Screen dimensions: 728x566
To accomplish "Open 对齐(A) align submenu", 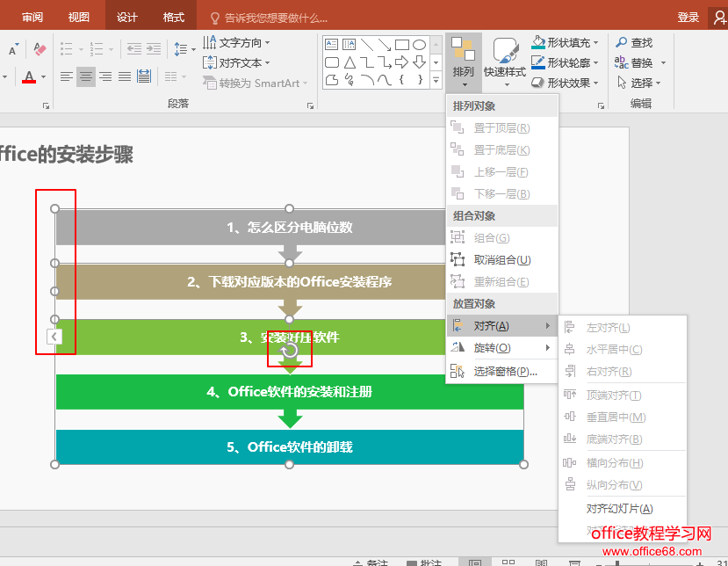I will (x=502, y=326).
